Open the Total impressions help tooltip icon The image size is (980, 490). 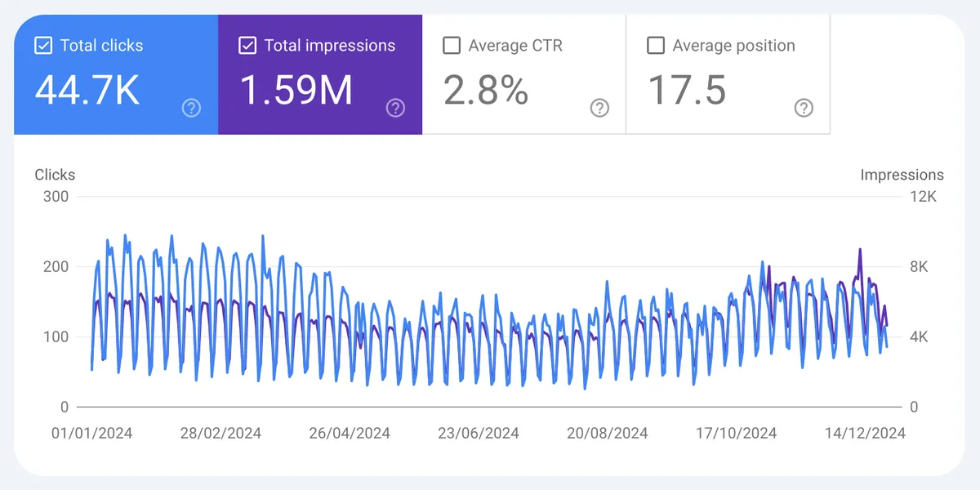point(395,107)
